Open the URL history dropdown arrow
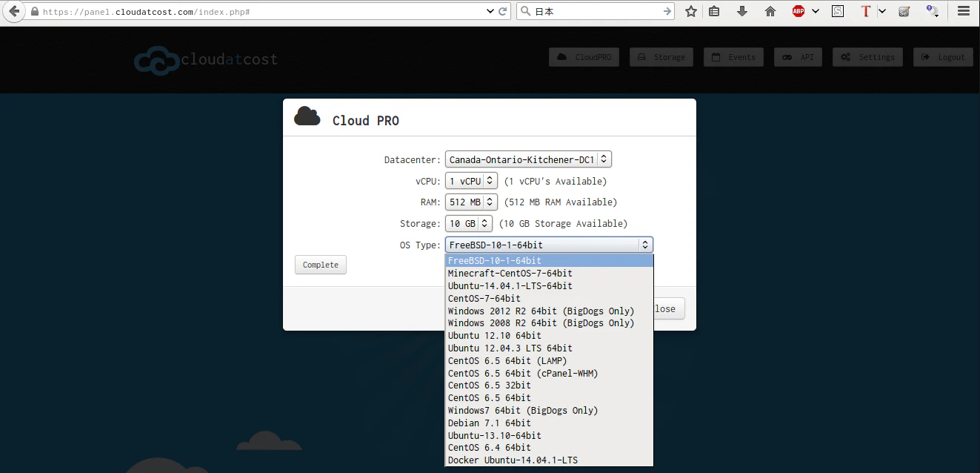This screenshot has width=980, height=473. 490,12
